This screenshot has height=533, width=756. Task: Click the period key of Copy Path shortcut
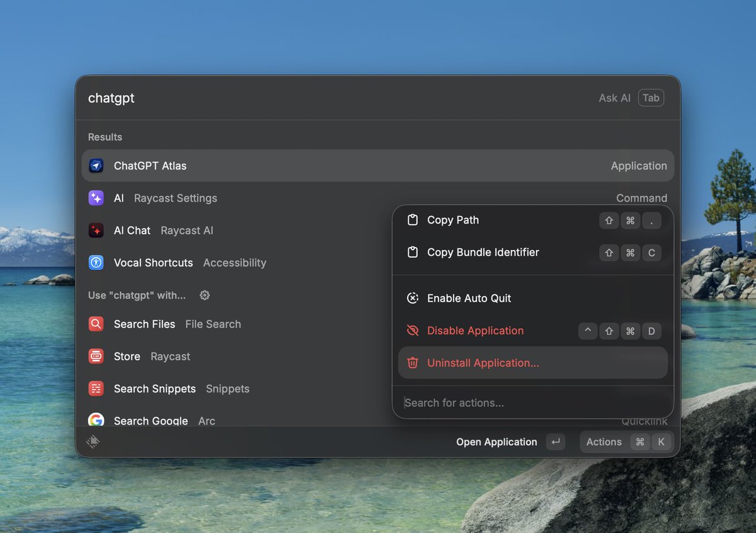tap(651, 220)
